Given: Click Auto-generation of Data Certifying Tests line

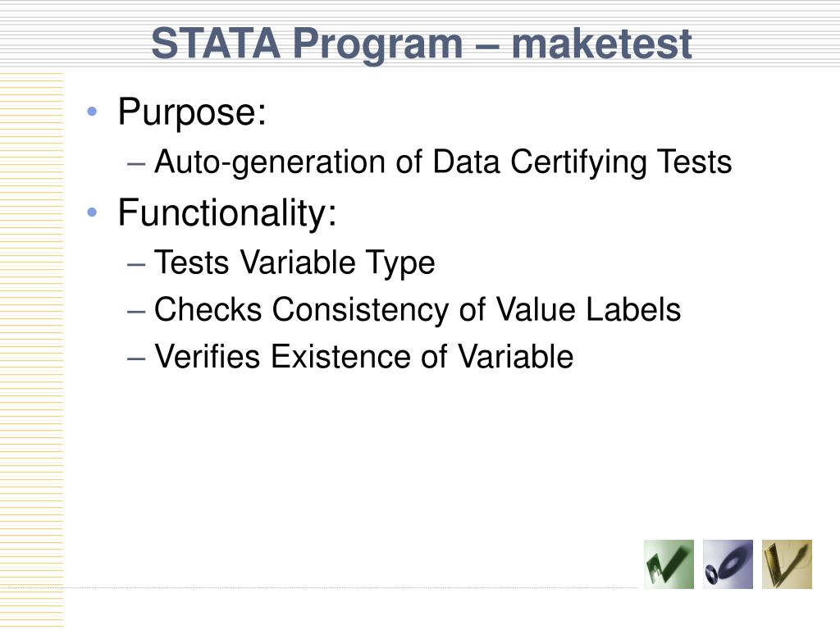Looking at the screenshot, I should [x=442, y=162].
